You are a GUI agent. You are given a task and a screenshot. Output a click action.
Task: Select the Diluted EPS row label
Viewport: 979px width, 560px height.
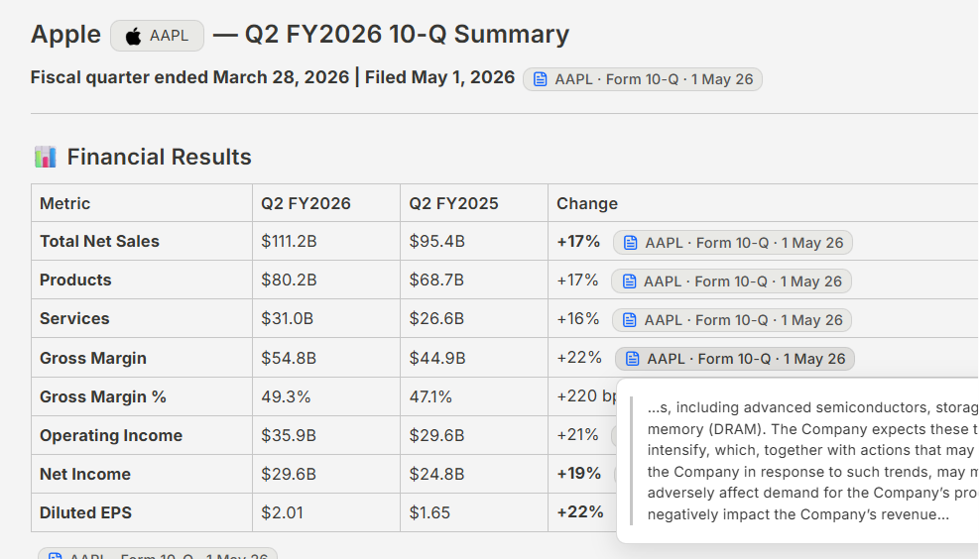85,512
